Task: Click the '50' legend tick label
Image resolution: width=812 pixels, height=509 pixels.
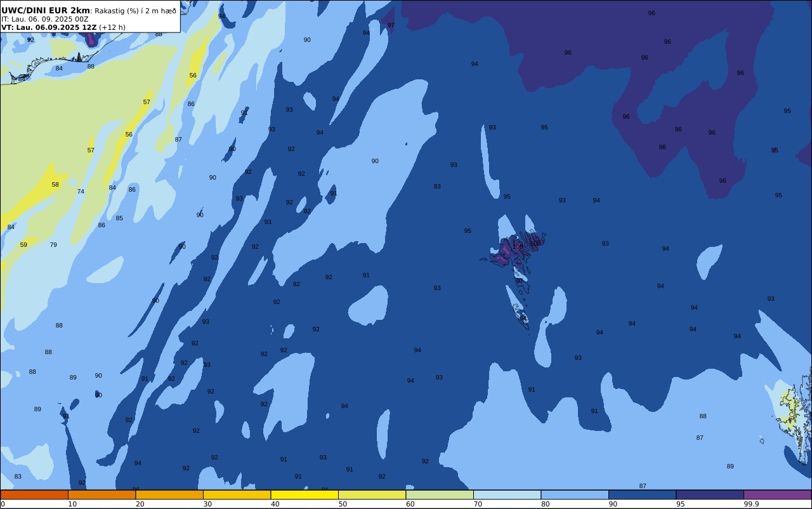Action: point(343,504)
